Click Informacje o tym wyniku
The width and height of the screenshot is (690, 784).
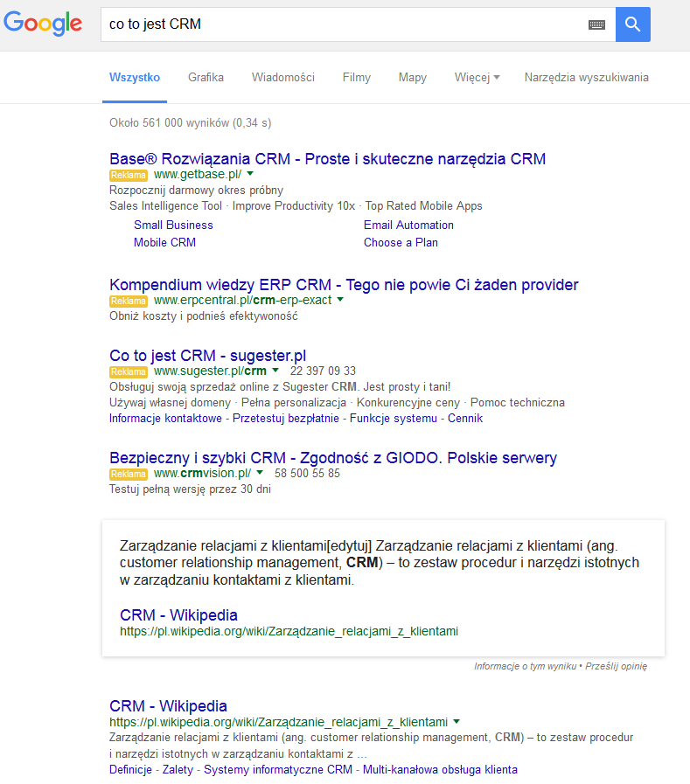(x=525, y=667)
